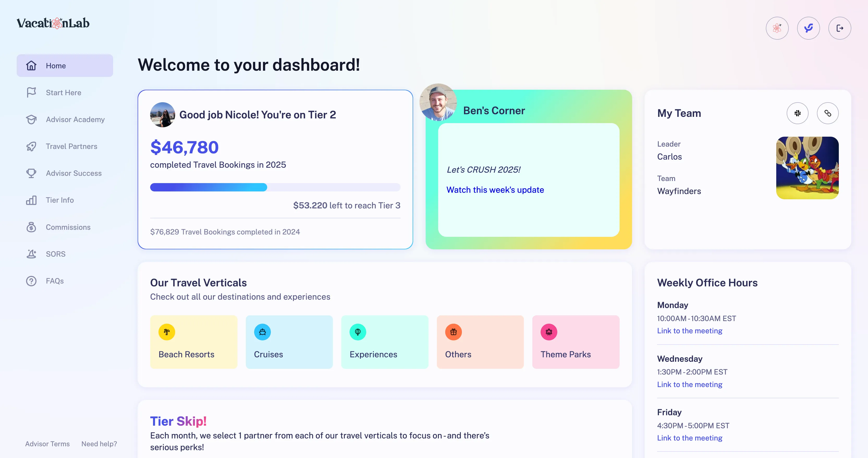
Task: Open Friday's Link to the meeting
Action: coord(689,438)
